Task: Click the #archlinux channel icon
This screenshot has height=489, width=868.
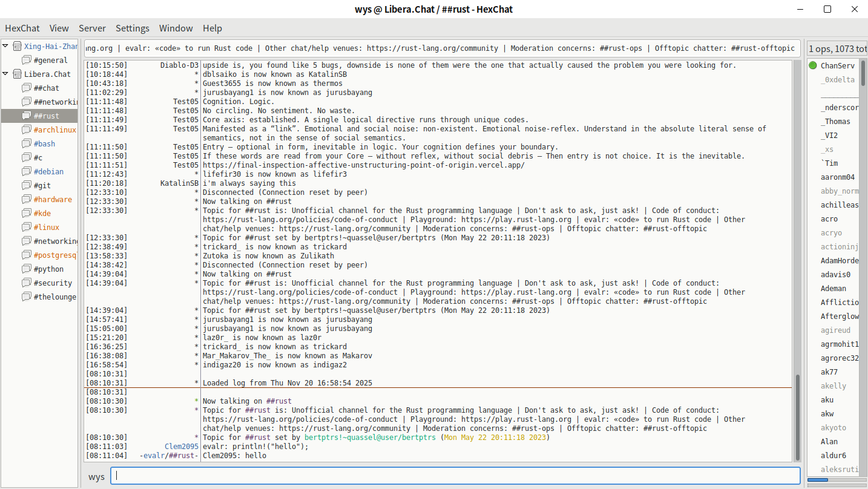Action: coord(27,130)
